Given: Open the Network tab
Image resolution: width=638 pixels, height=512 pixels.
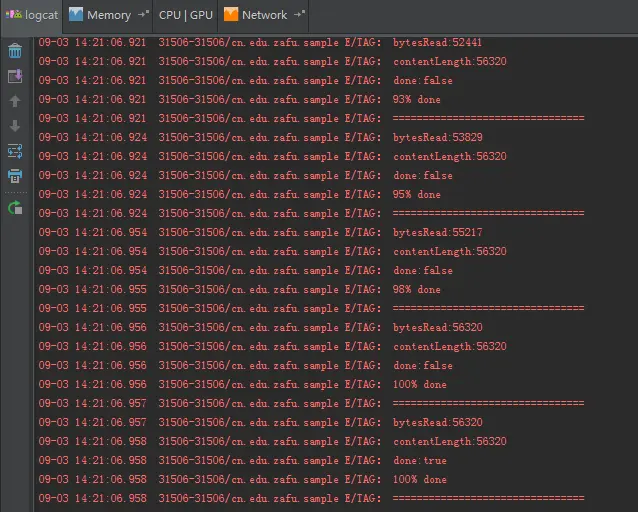Looking at the screenshot, I should [264, 15].
